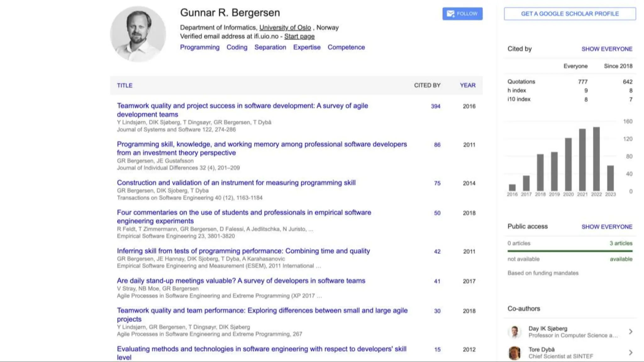Open the Day IK Sjøberg co-author avatar
Screen dimensions: 644x362
point(514,332)
